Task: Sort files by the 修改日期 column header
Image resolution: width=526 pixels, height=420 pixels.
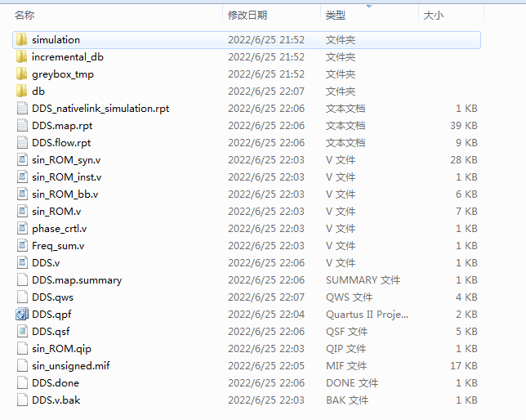Action: pos(247,15)
